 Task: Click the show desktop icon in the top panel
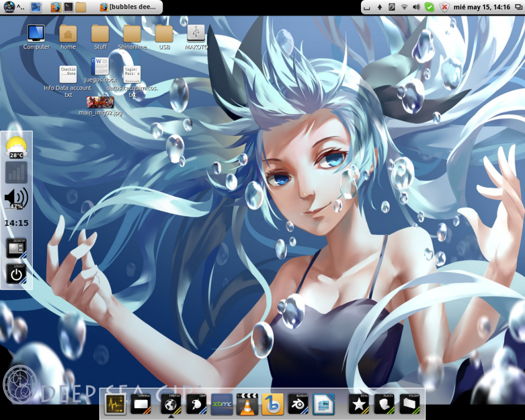click(36, 7)
